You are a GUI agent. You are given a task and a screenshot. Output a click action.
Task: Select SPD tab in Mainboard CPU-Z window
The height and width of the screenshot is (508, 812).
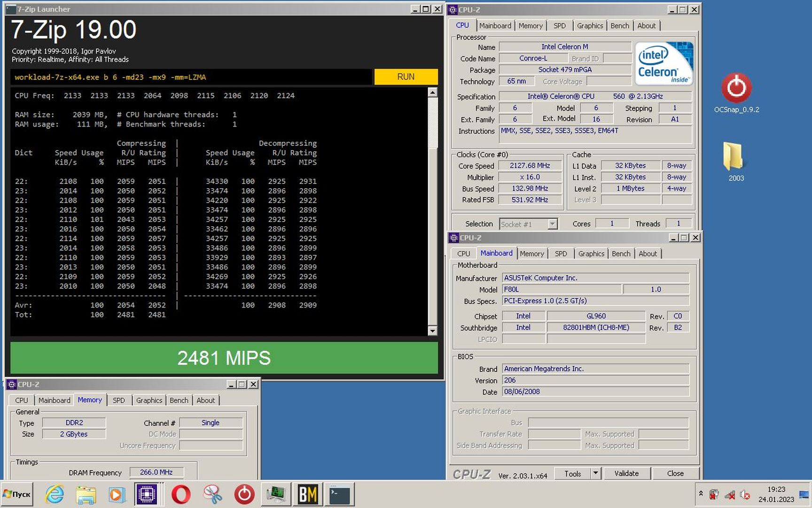click(561, 254)
